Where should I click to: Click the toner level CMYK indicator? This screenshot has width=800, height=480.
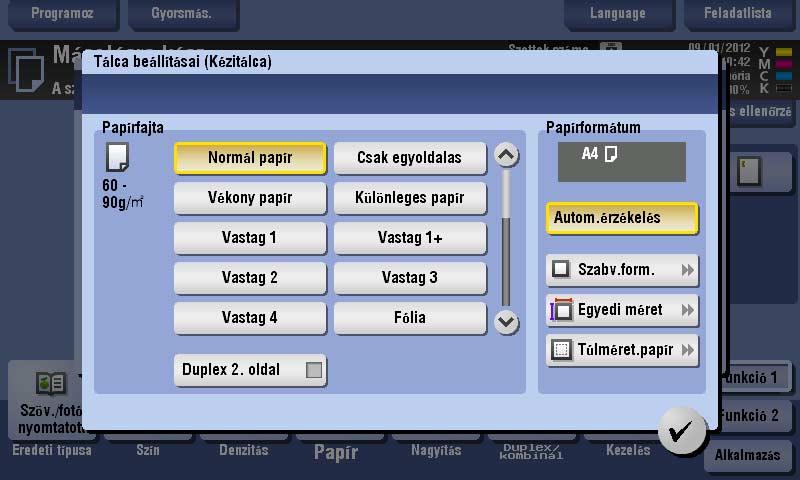[x=776, y=70]
